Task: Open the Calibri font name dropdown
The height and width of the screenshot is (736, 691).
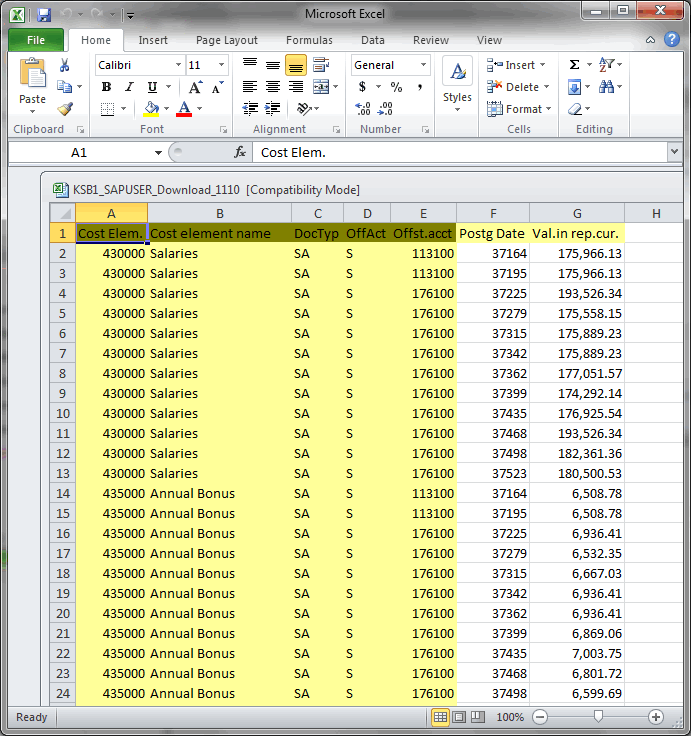Action: 178,65
